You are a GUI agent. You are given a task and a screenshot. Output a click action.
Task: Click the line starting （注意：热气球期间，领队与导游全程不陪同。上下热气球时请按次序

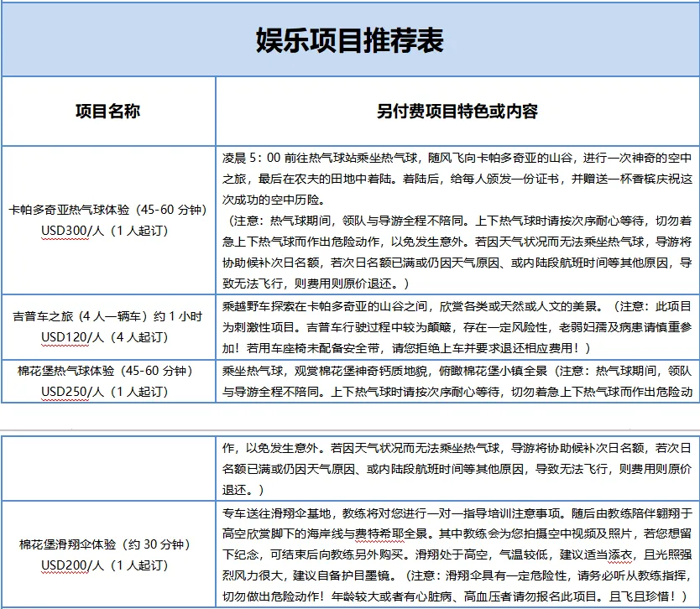point(458,221)
